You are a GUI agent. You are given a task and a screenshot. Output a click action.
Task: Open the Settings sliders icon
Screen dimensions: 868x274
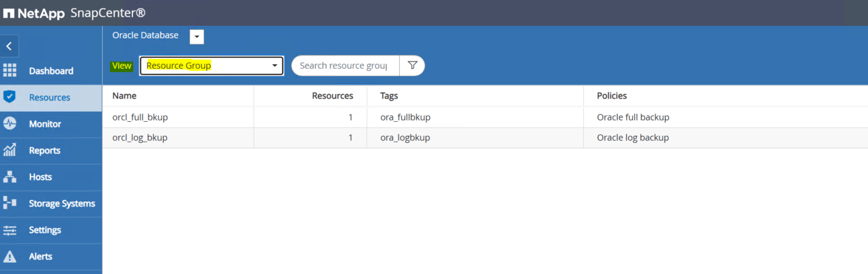[9, 230]
